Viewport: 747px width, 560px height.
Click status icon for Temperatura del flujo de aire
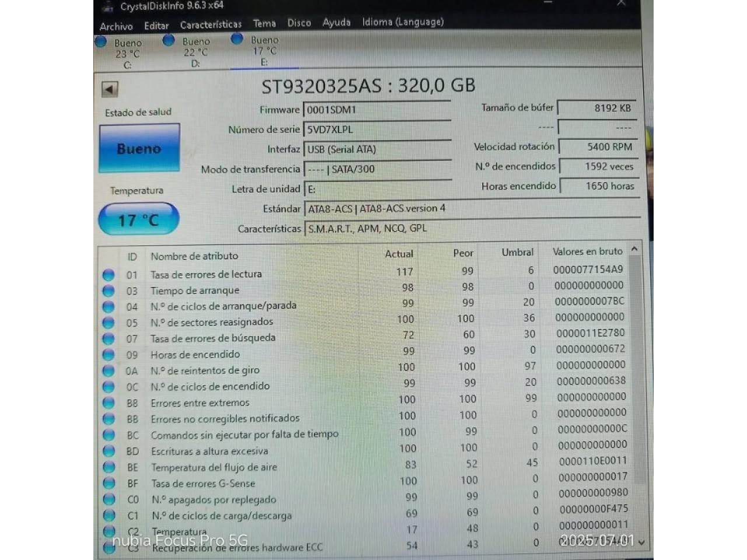109,467
